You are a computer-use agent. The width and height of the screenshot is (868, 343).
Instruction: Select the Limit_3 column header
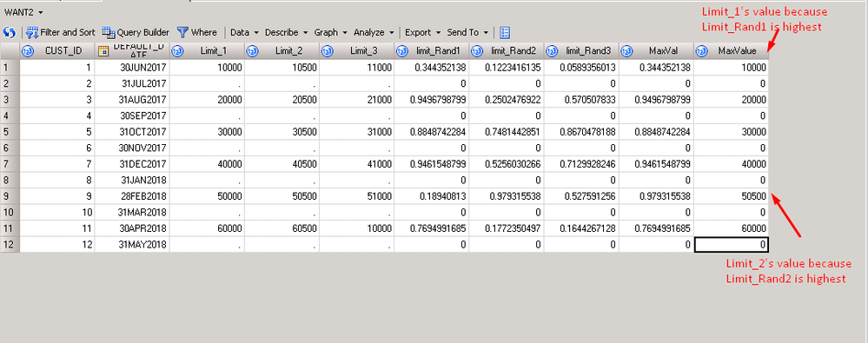click(356, 51)
